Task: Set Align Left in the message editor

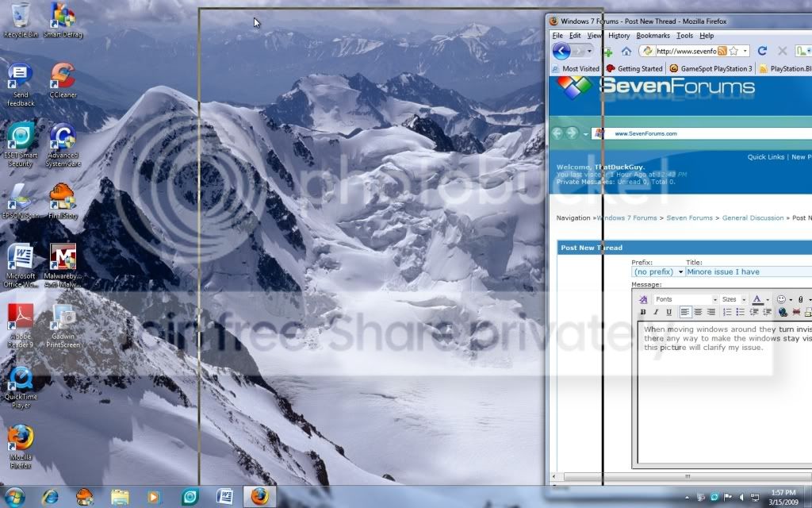Action: (x=685, y=312)
